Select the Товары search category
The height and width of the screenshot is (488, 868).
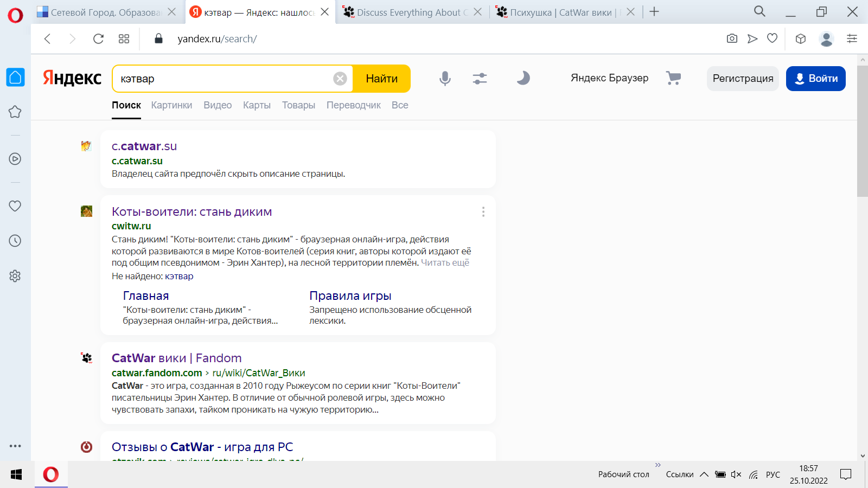click(x=298, y=105)
